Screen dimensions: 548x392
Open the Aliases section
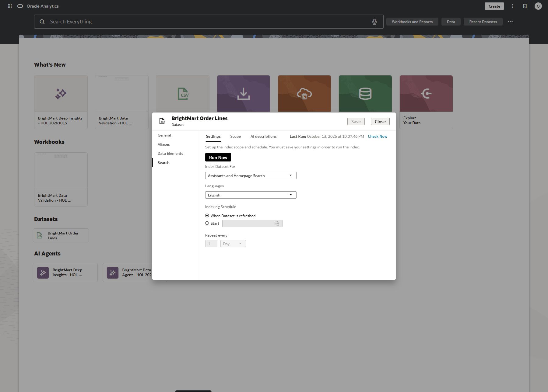click(164, 144)
